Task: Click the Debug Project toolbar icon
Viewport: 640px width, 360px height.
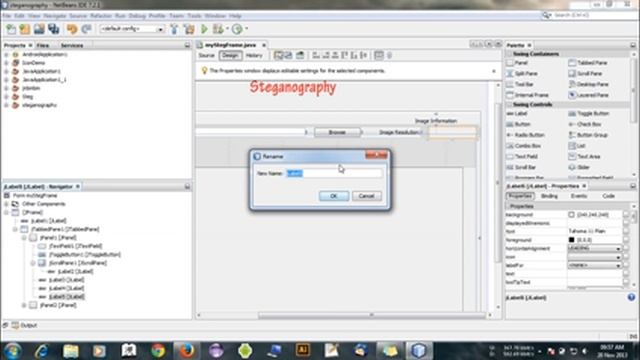Action: (x=219, y=29)
